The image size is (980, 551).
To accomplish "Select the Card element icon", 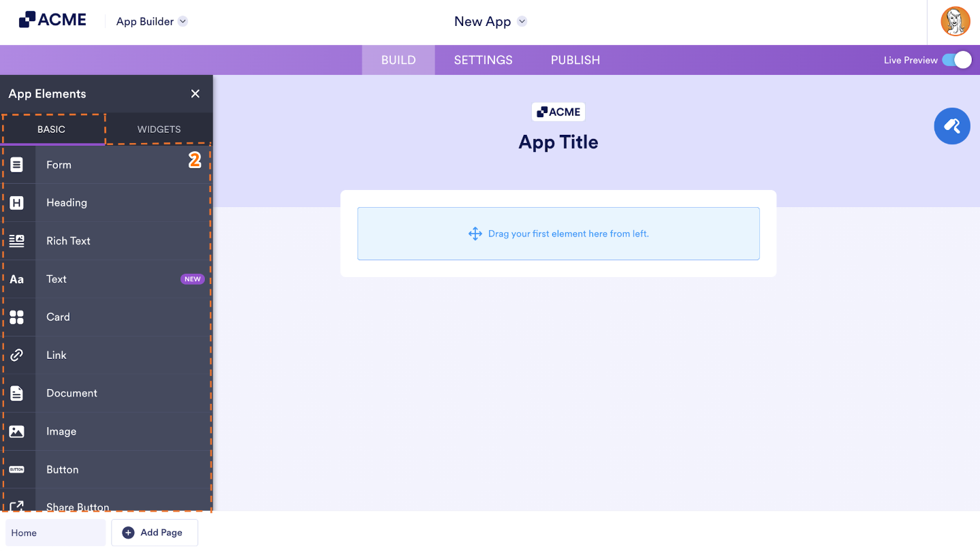I will pyautogui.click(x=18, y=317).
